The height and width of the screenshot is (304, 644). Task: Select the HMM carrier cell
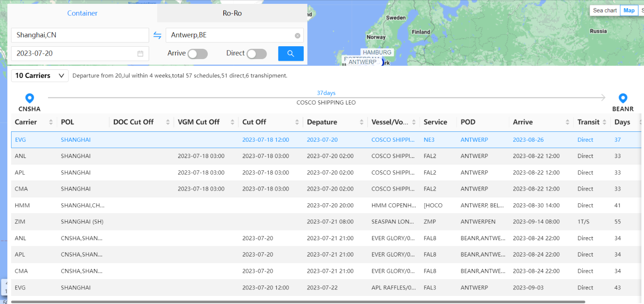click(22, 205)
